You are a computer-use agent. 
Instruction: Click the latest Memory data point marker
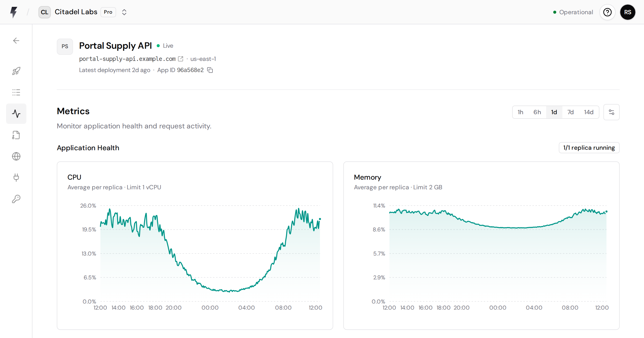tap(606, 211)
